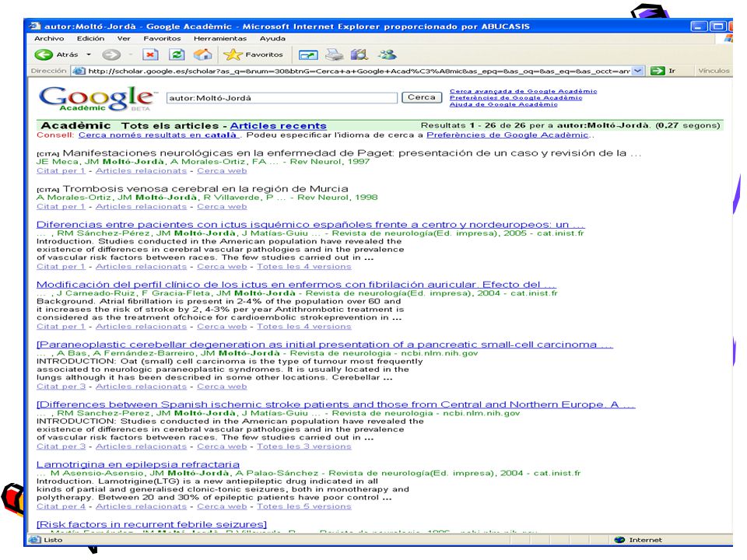The image size is (747, 560).
Task: Open the Archivo menu
Action: click(x=49, y=39)
